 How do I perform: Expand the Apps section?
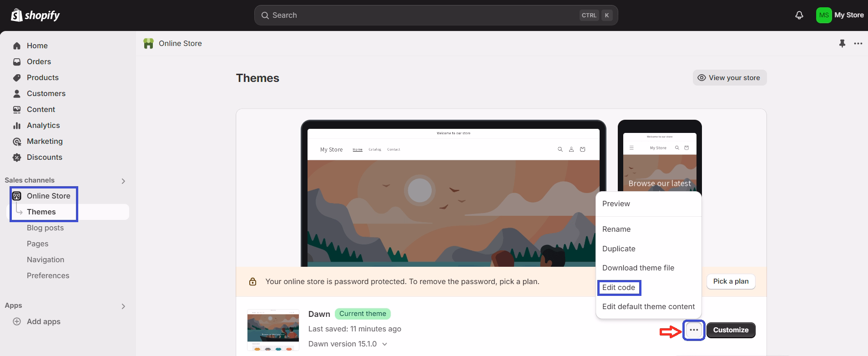(x=123, y=306)
